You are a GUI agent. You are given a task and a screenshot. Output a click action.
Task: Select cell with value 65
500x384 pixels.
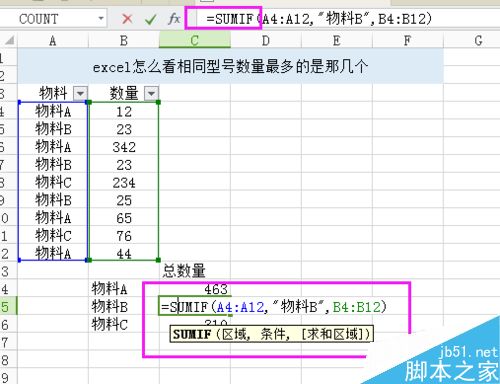tap(124, 218)
